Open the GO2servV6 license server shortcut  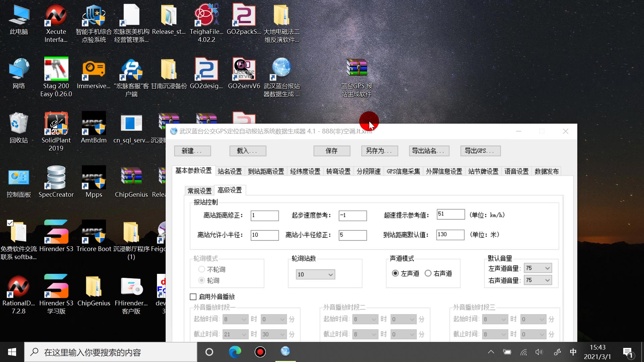point(244,74)
